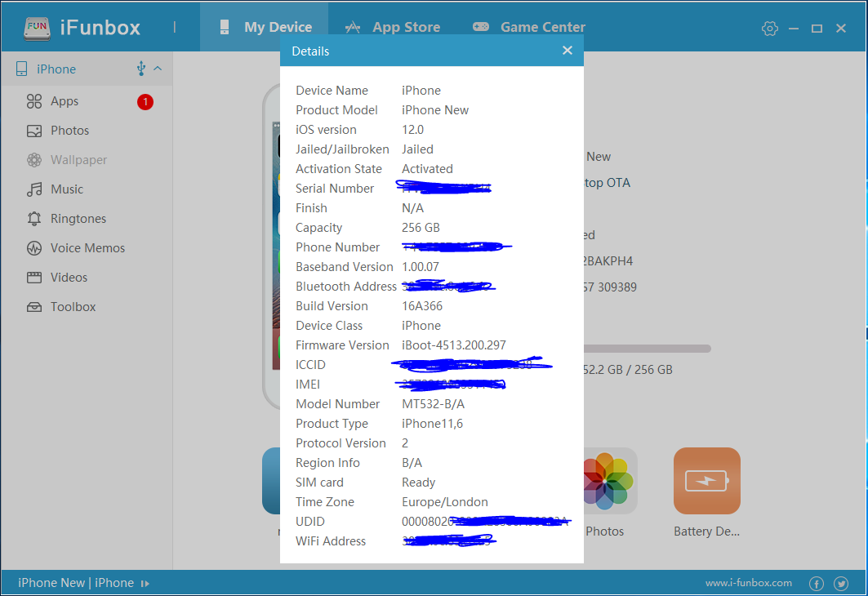868x596 pixels.
Task: Select the iOS version value 12.0
Action: [412, 130]
